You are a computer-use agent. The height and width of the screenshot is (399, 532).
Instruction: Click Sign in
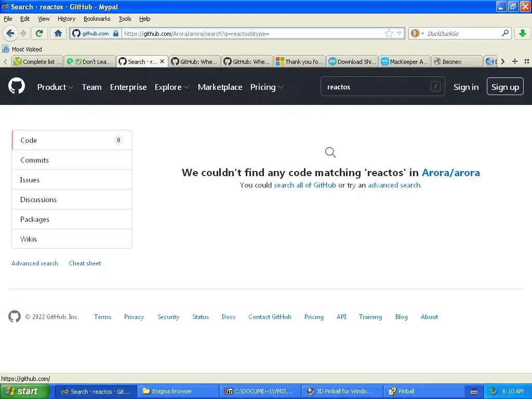tap(466, 87)
